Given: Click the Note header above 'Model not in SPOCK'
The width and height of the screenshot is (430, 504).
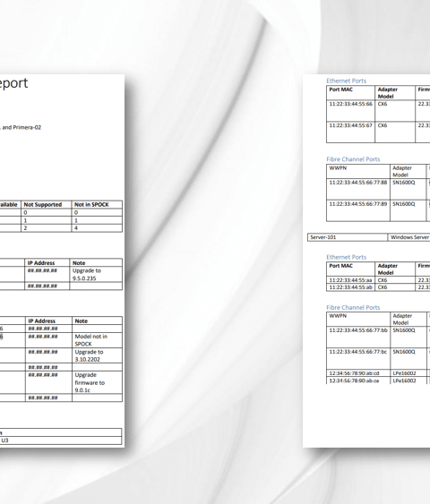Looking at the screenshot, I should pyautogui.click(x=81, y=320).
